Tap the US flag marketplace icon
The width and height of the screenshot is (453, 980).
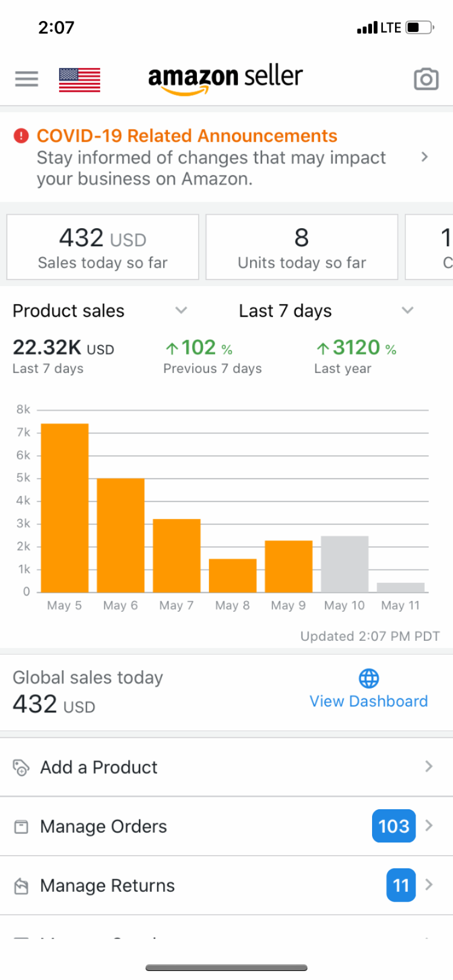click(x=79, y=80)
